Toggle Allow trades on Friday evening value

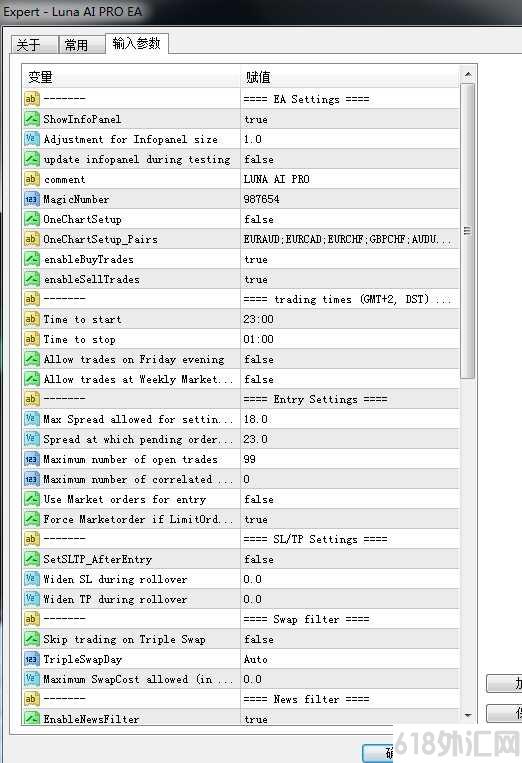pos(350,359)
